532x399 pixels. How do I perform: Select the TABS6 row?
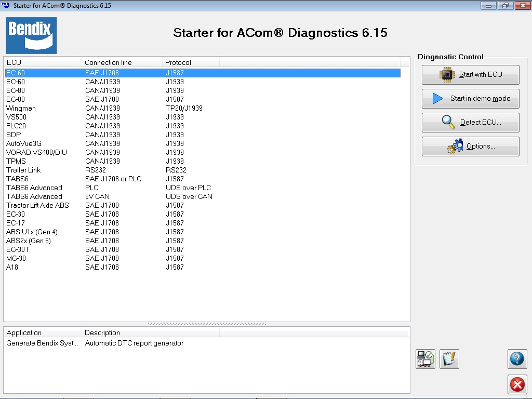(x=203, y=179)
